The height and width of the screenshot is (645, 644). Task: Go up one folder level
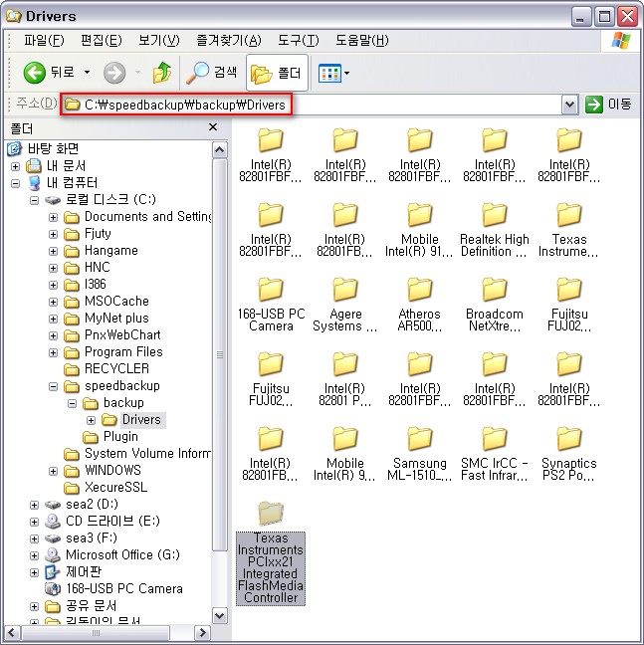tap(162, 73)
